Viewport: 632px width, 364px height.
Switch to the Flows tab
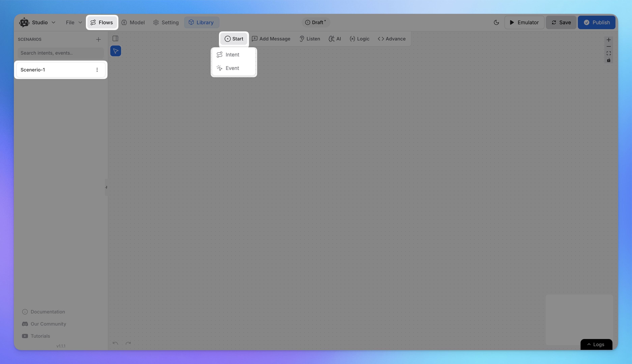tap(102, 23)
